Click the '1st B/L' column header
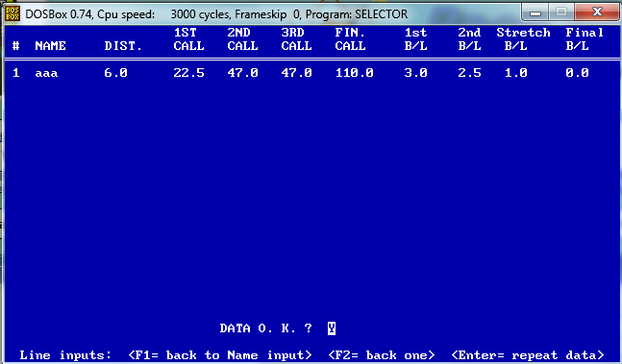This screenshot has height=364, width=622. click(x=415, y=39)
